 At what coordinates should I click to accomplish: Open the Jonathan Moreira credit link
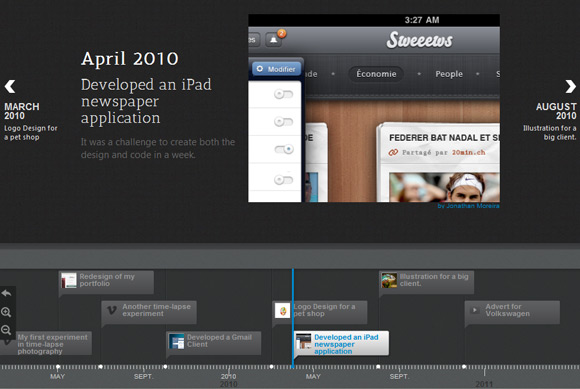pyautogui.click(x=468, y=206)
